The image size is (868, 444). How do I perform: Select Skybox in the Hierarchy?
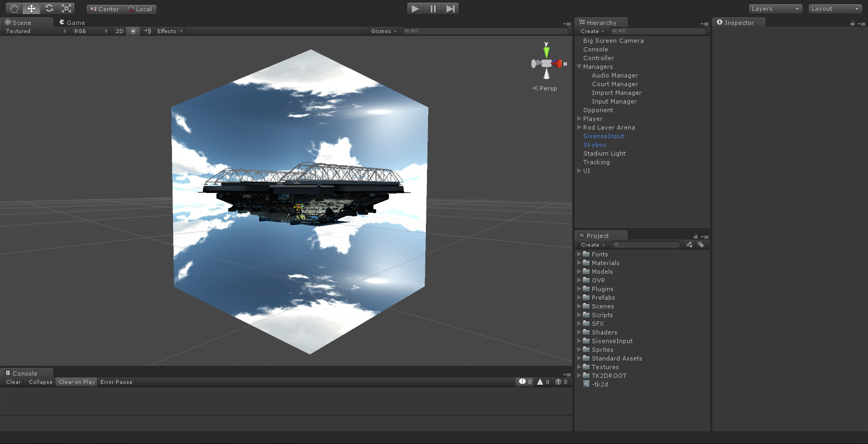coord(595,145)
